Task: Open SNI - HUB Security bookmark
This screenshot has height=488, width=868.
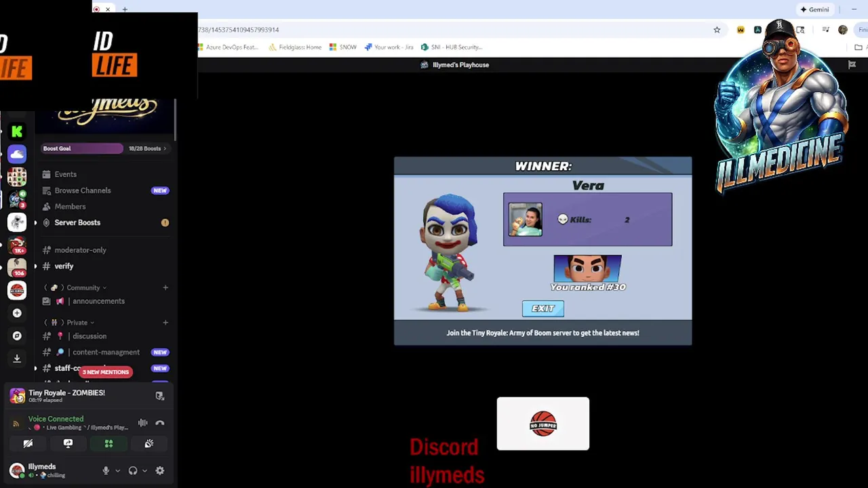Action: pos(452,47)
